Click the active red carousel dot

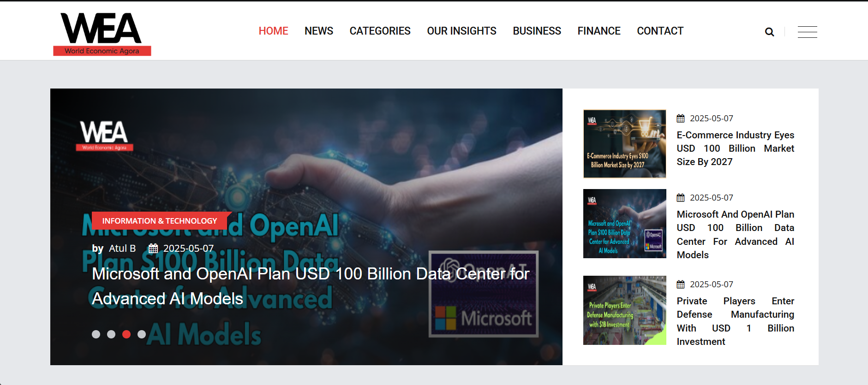coord(126,334)
